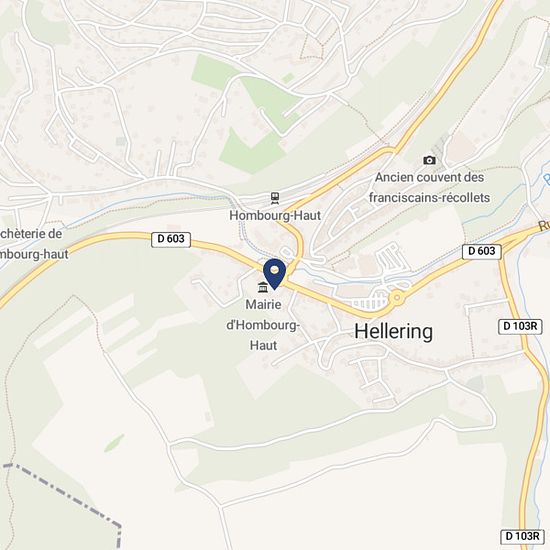The image size is (550, 550).
Task: Select the parking lot beside the roundabout
Action: 369,303
